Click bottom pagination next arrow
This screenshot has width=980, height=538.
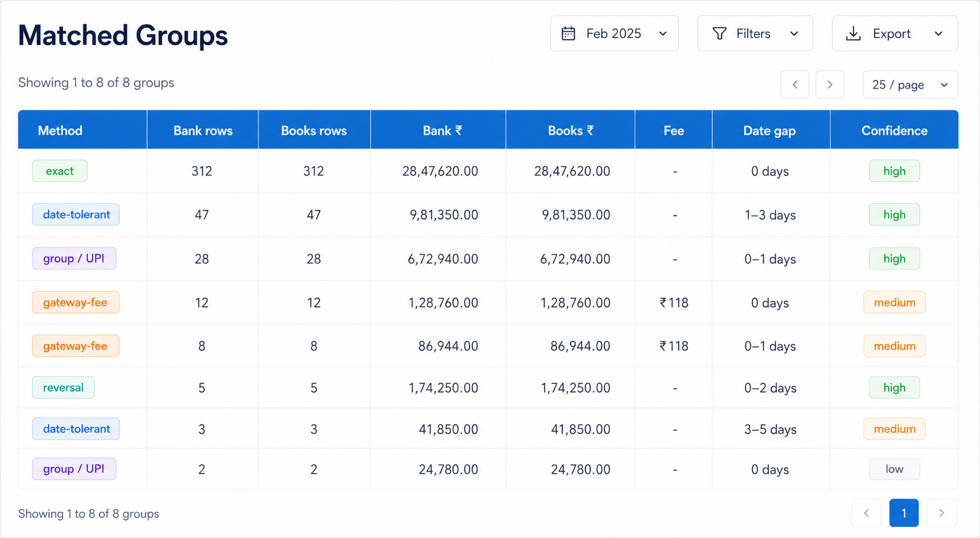coord(942,513)
